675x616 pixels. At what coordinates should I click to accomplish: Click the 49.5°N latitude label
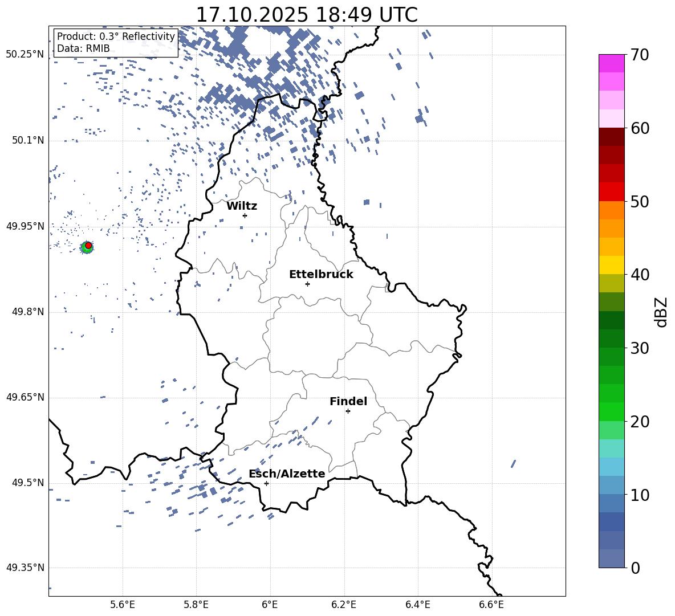(x=28, y=483)
